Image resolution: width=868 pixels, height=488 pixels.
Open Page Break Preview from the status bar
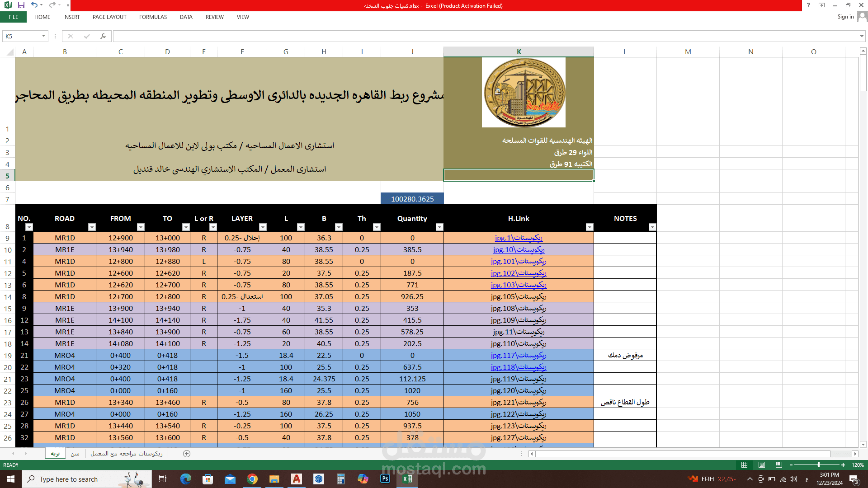coord(779,465)
